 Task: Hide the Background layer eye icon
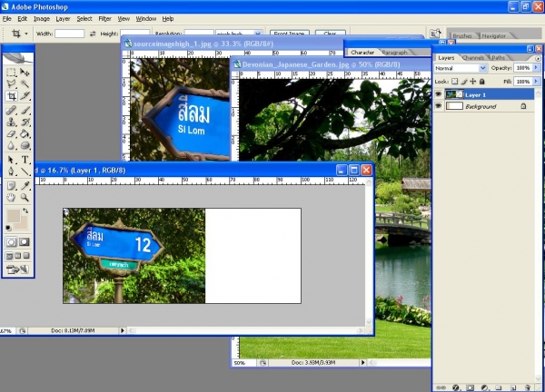pos(439,106)
